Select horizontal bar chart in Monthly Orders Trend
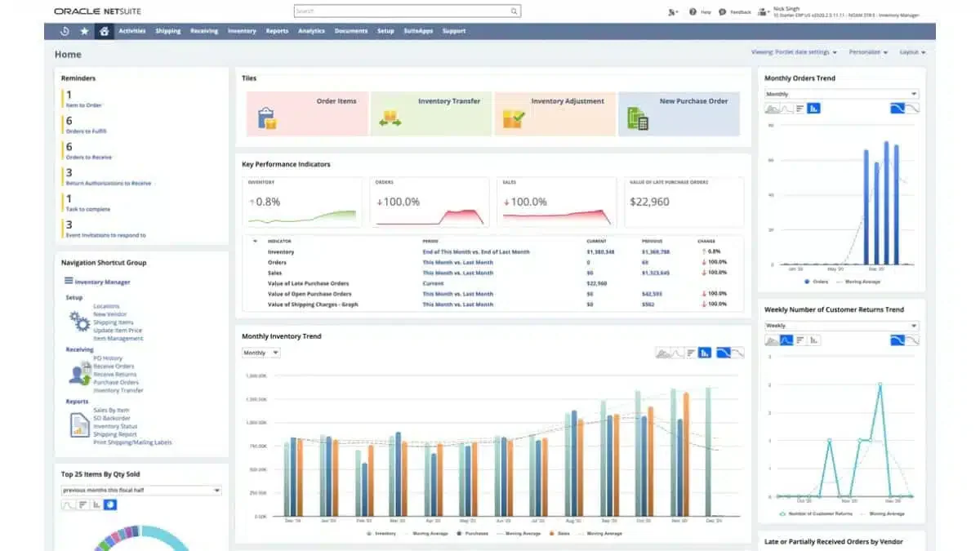Image resolution: width=980 pixels, height=551 pixels. 800,108
